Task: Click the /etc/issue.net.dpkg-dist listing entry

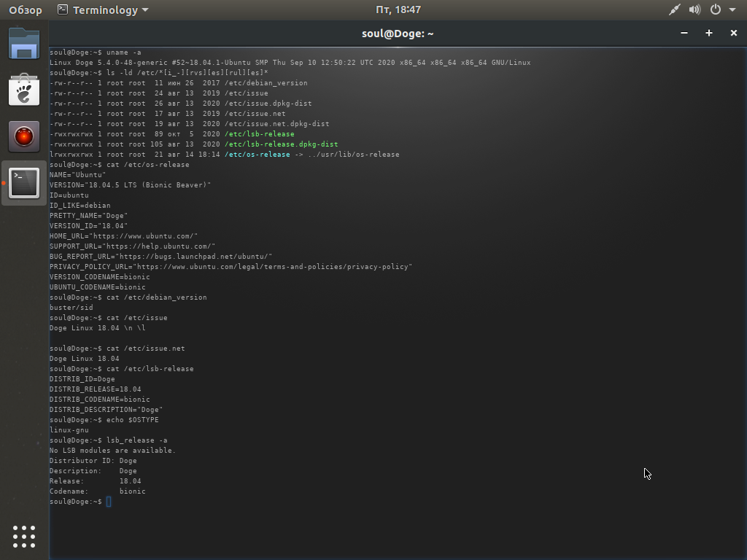Action: coord(276,124)
